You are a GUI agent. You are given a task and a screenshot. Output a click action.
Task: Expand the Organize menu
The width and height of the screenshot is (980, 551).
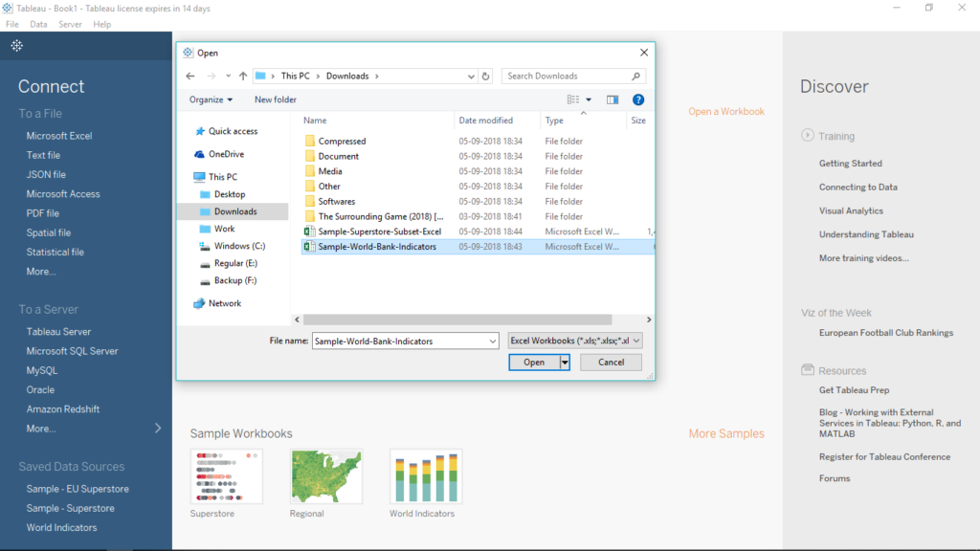tap(211, 99)
